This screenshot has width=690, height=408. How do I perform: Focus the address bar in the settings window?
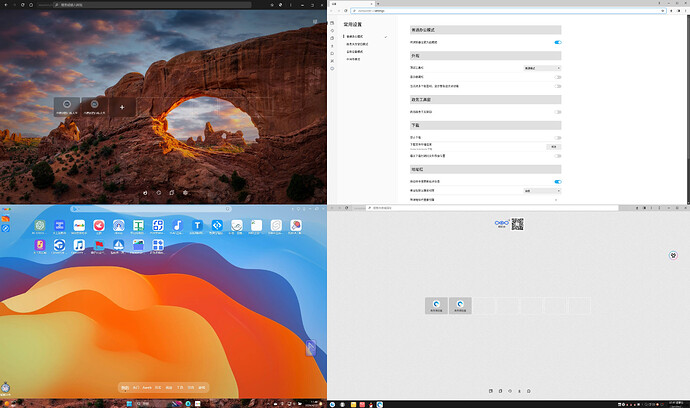point(508,11)
